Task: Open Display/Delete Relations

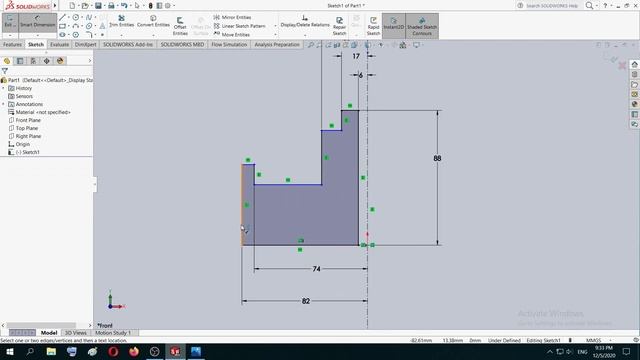Action: (305, 21)
